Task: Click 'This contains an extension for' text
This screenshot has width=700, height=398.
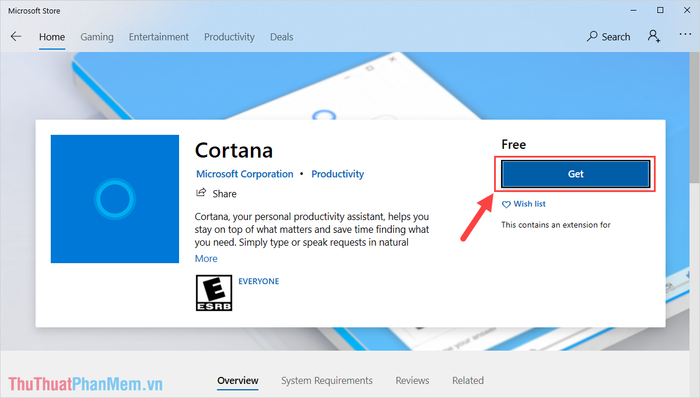Action: tap(556, 225)
